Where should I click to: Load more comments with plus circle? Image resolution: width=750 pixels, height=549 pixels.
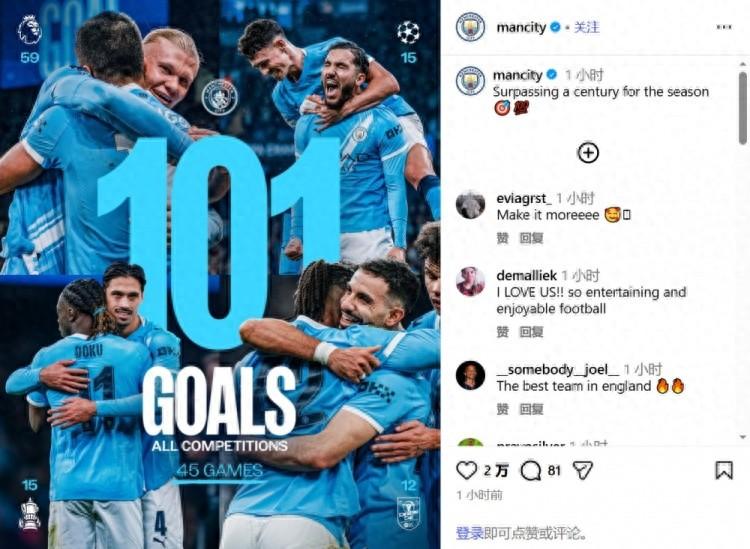pyautogui.click(x=588, y=153)
